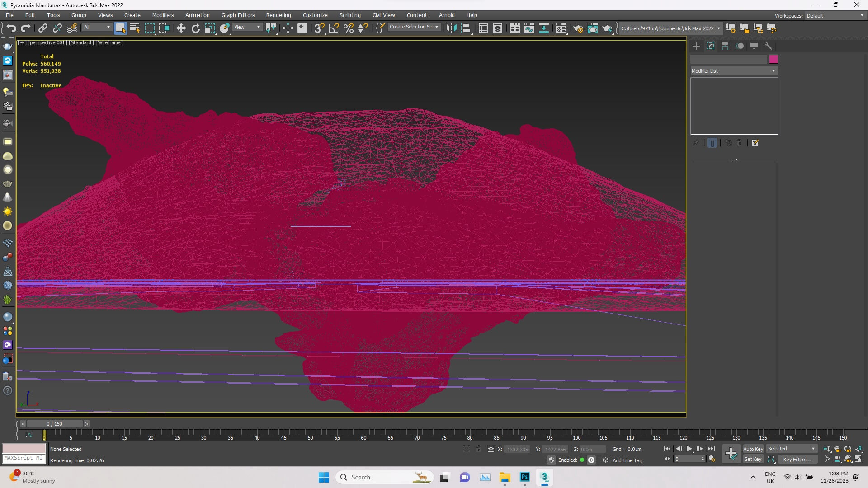The width and height of the screenshot is (868, 488).
Task: Expand the Modifier List dropdown
Action: tap(733, 71)
